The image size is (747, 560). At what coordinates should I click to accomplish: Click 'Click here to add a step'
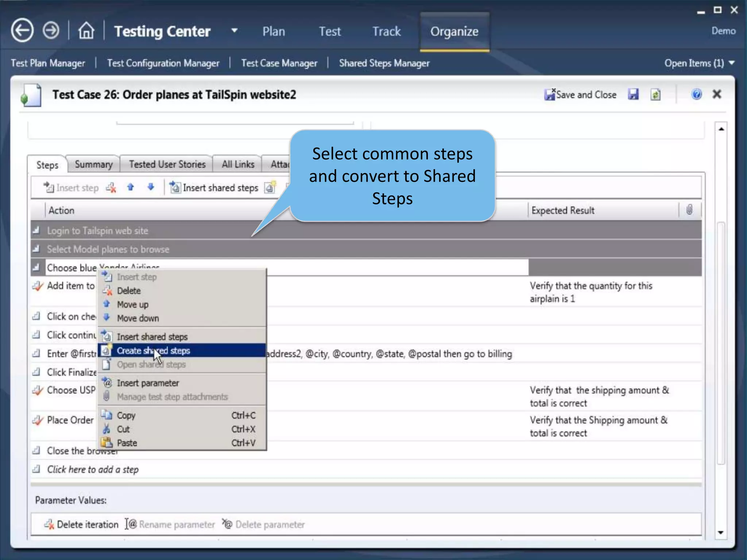pos(93,469)
